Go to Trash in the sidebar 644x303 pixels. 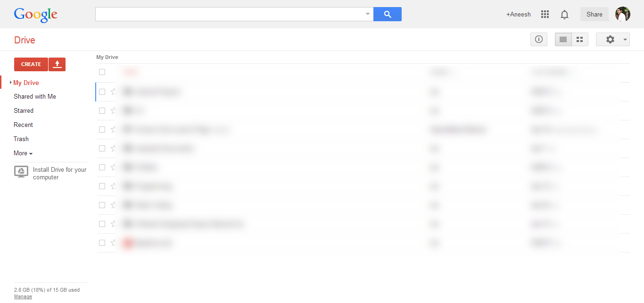coord(21,139)
